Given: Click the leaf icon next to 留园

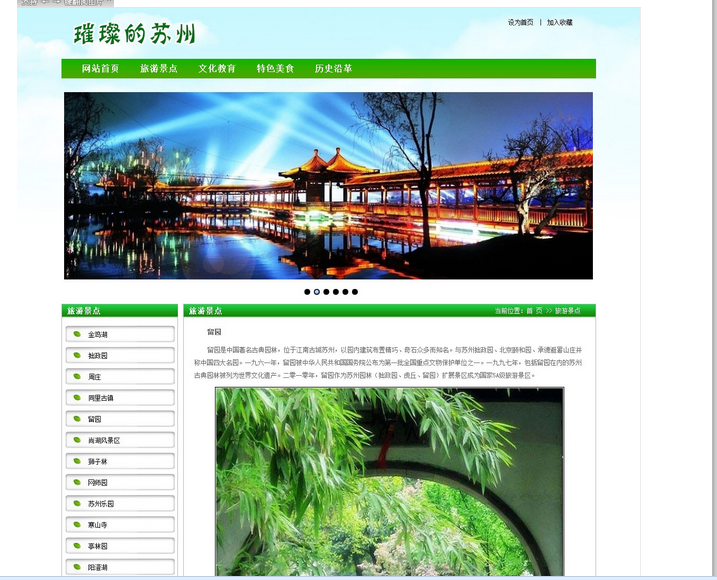Looking at the screenshot, I should coord(76,419).
